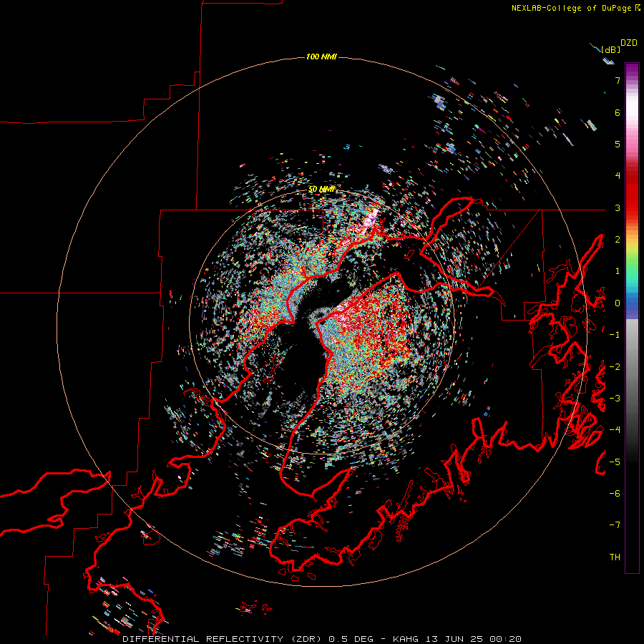Click the DZD label above the color scale
Screen dimensions: 644x644
[x=629, y=43]
